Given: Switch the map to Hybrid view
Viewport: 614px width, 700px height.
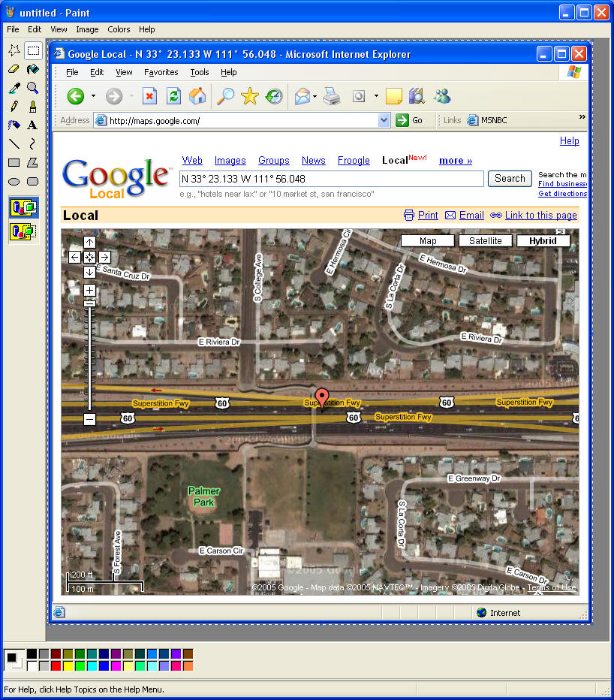Looking at the screenshot, I should (543, 241).
